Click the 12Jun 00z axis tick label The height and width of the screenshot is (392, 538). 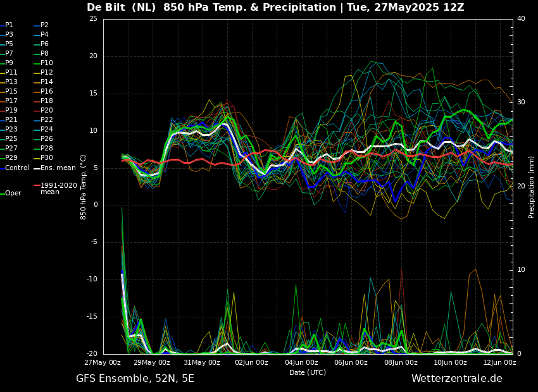pyautogui.click(x=500, y=362)
